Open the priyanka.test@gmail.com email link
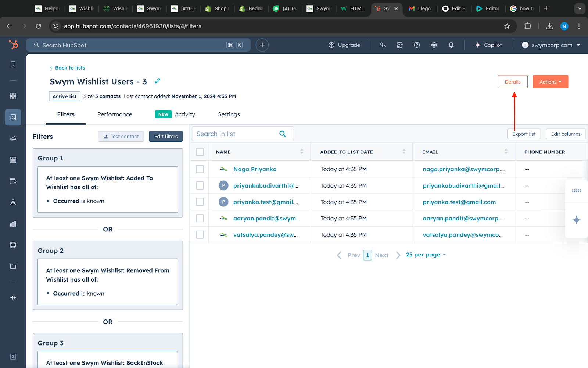The height and width of the screenshot is (368, 588). [459, 202]
